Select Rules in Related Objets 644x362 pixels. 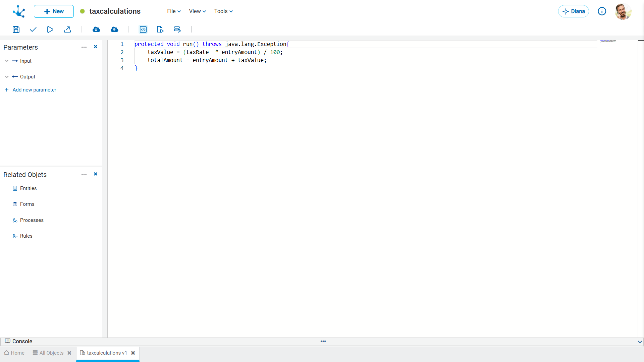pos(22,236)
